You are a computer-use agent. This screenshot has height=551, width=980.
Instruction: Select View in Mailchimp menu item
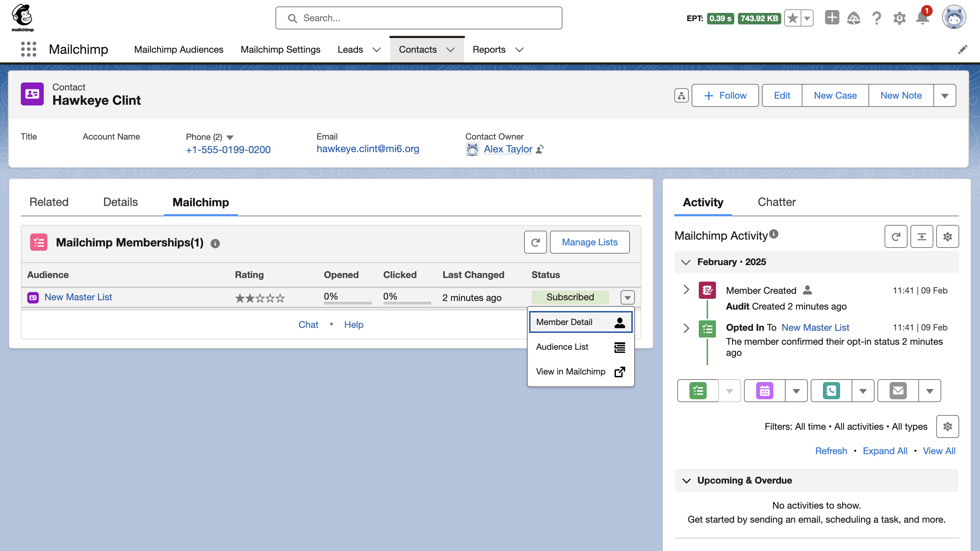pyautogui.click(x=580, y=371)
